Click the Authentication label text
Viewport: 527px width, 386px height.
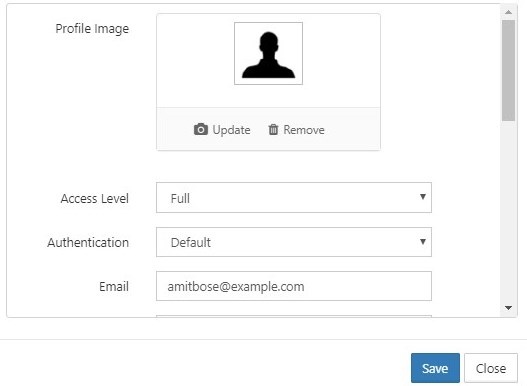[x=88, y=242]
